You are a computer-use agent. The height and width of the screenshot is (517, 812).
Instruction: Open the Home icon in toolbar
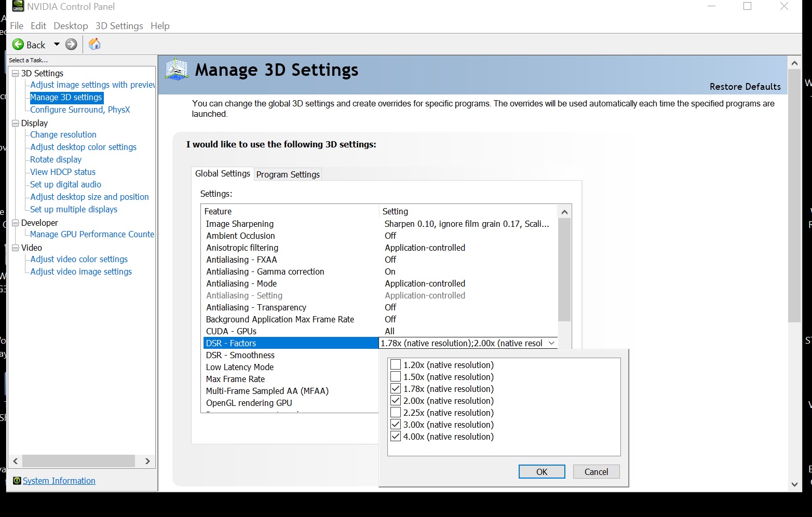(94, 45)
